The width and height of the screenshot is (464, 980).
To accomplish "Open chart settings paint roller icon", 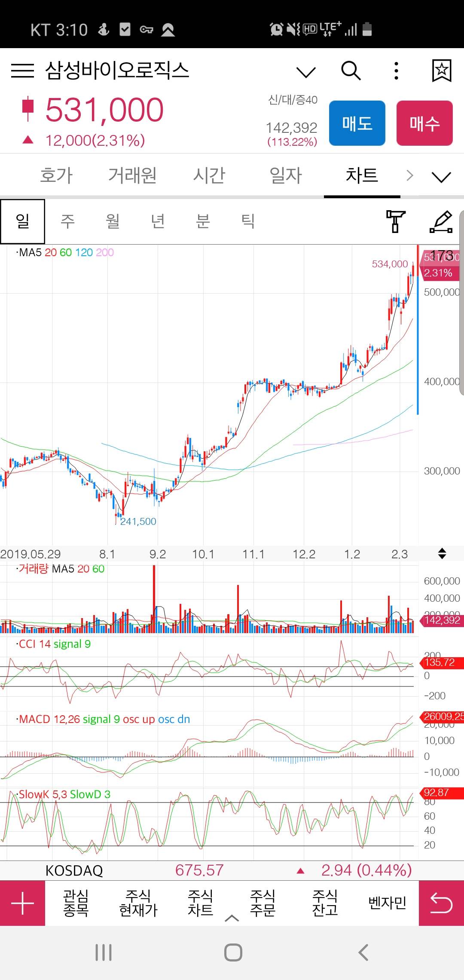I will point(395,221).
